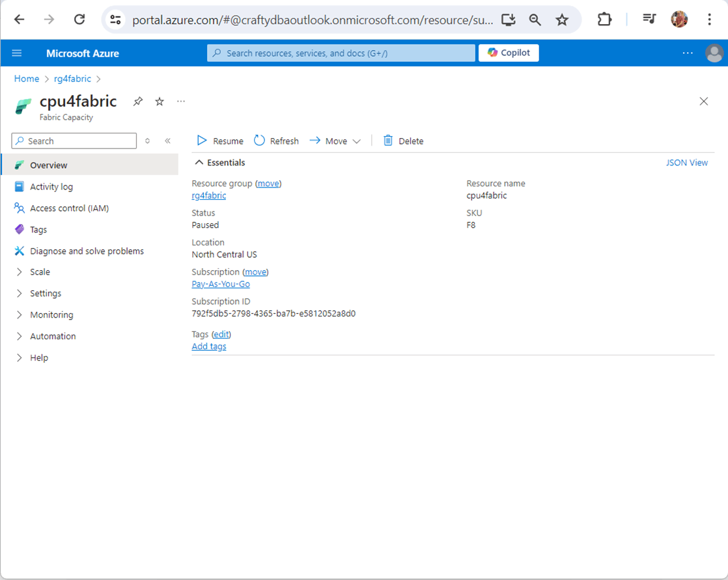Select the 'North Central US' location text
The width and height of the screenshot is (728, 580).
point(224,255)
